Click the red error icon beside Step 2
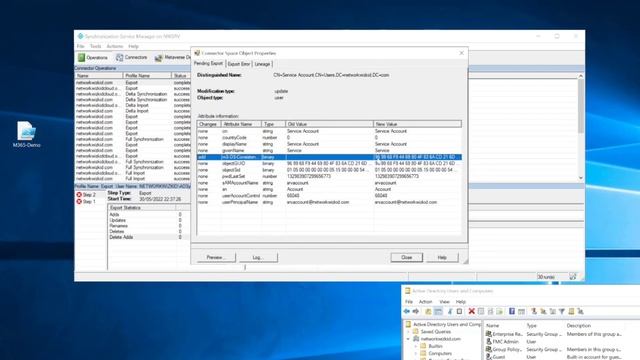The width and height of the screenshot is (640, 360). point(79,195)
